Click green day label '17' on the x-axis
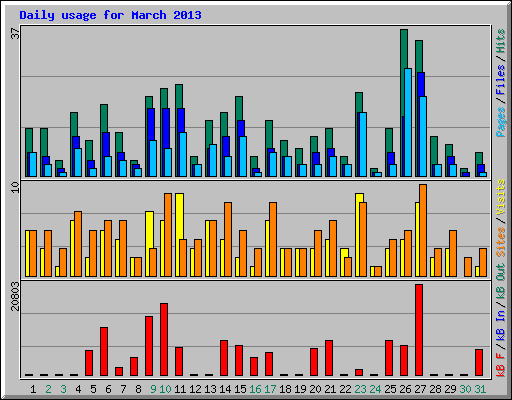This screenshot has height=400, width=512. coord(270,389)
